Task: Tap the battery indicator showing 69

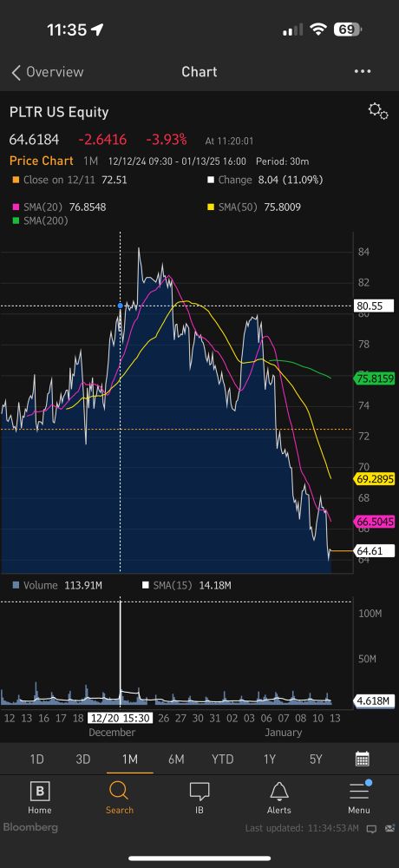Action: click(348, 30)
